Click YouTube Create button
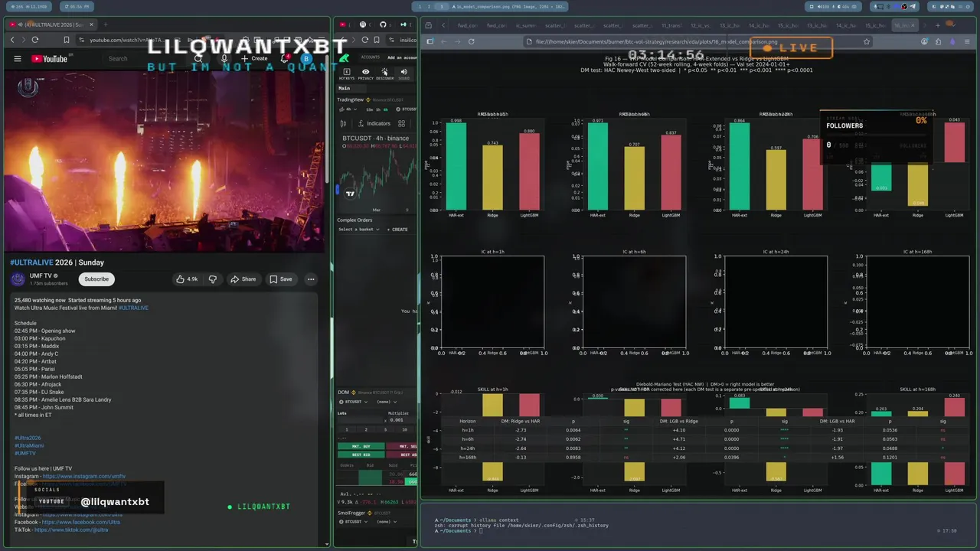 point(255,58)
